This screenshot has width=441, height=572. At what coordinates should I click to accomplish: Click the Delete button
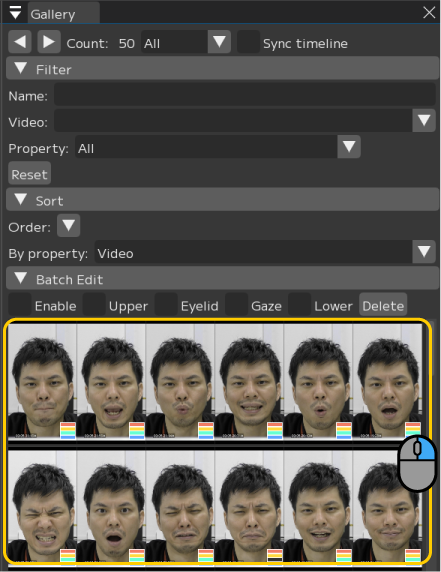(383, 304)
